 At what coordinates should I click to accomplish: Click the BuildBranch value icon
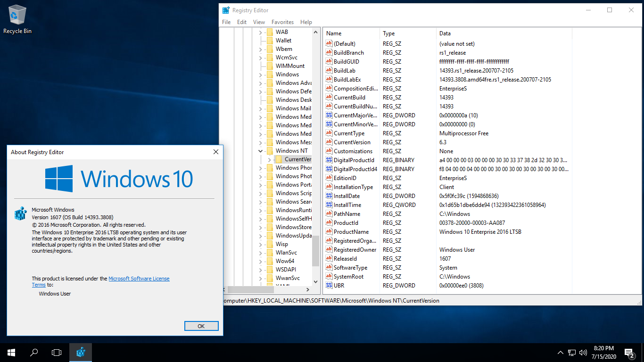[329, 53]
